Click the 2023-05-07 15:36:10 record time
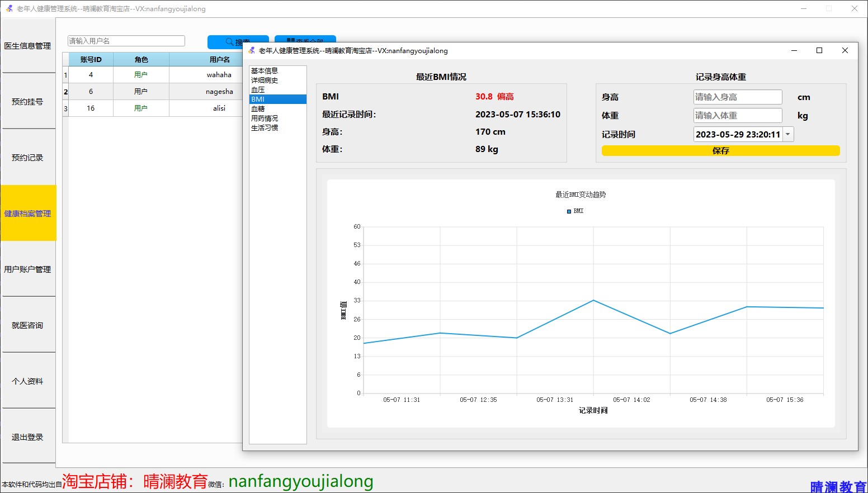 click(x=518, y=115)
